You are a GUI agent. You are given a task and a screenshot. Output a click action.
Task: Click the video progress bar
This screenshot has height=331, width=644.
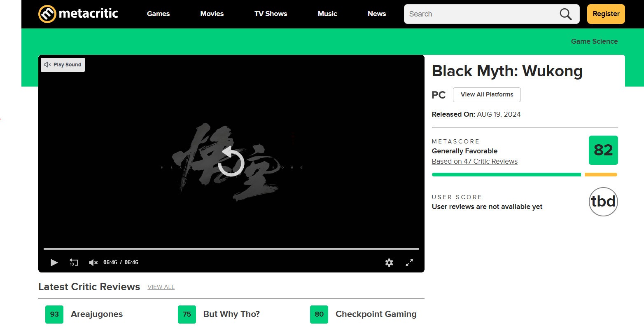click(x=231, y=249)
